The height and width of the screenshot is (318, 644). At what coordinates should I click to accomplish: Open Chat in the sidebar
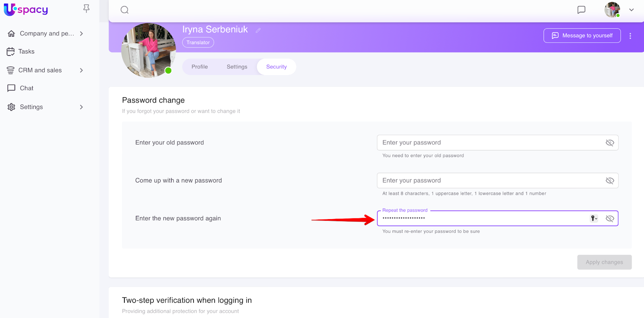click(x=27, y=88)
